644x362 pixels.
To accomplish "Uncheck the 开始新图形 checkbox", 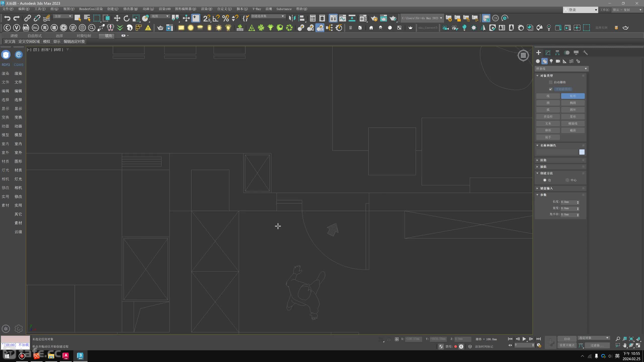I will (x=551, y=89).
